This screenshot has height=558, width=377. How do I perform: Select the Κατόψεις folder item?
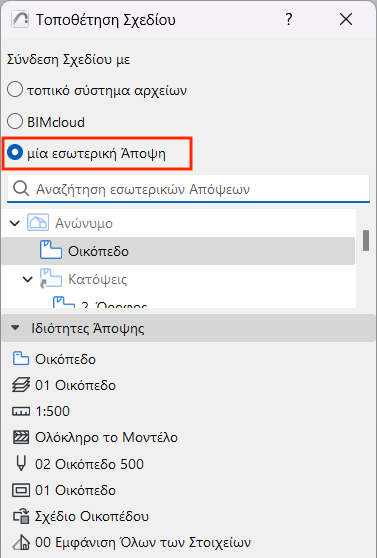pos(97,279)
